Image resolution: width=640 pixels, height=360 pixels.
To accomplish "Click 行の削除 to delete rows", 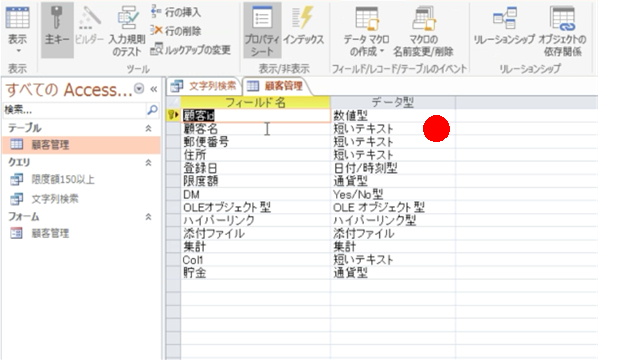I will [176, 30].
